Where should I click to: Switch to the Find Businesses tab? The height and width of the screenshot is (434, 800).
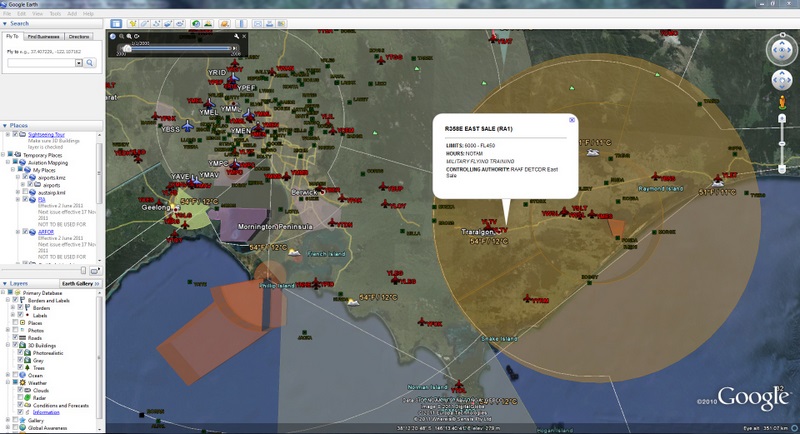tap(44, 37)
